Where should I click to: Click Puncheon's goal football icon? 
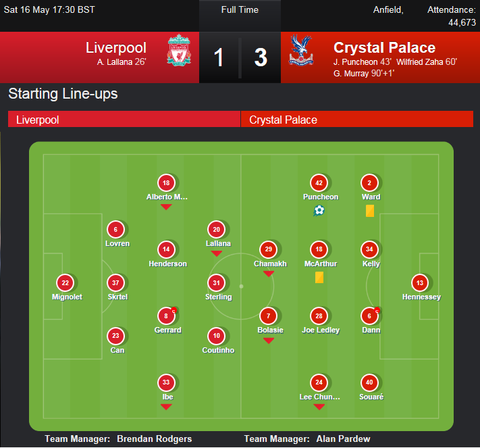point(319,211)
